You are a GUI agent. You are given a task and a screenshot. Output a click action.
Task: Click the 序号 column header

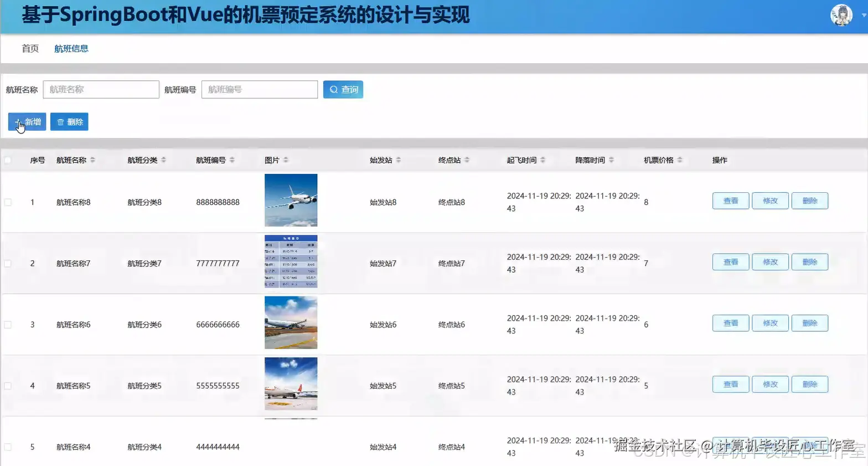[x=38, y=160]
